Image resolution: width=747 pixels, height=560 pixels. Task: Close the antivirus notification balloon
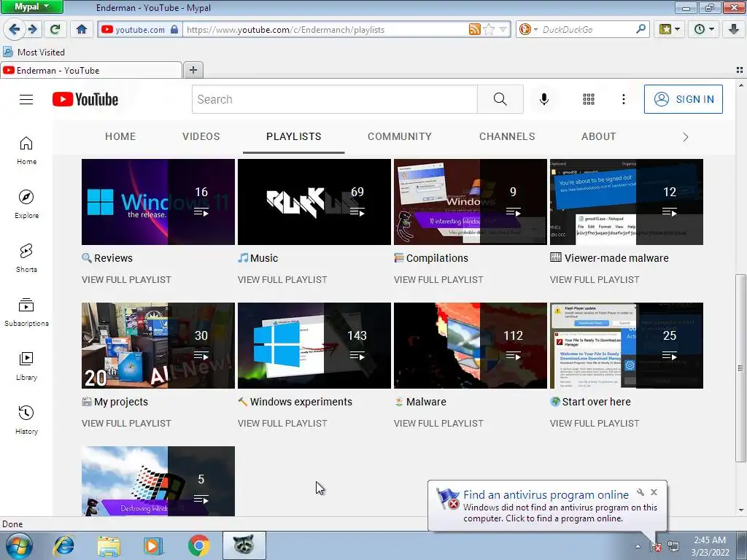(654, 492)
